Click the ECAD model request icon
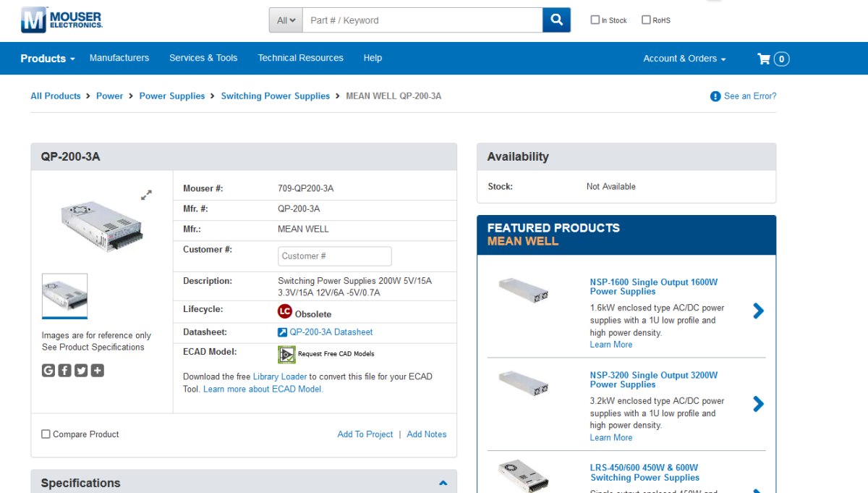The width and height of the screenshot is (868, 493). tap(286, 354)
